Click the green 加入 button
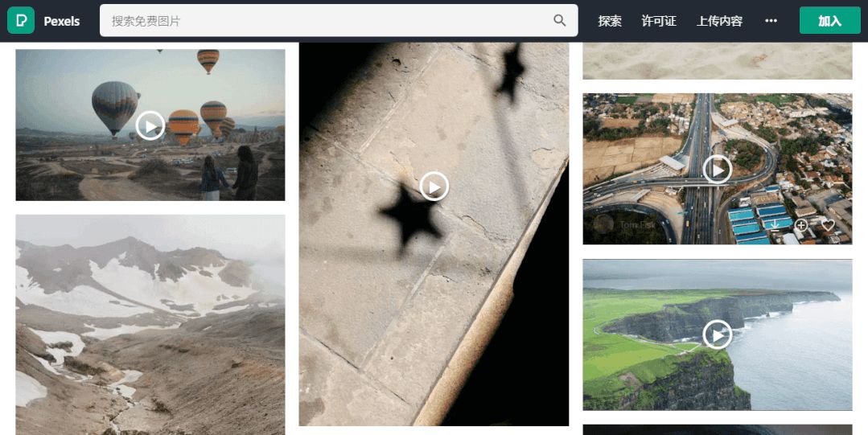This screenshot has width=868, height=435. point(830,20)
